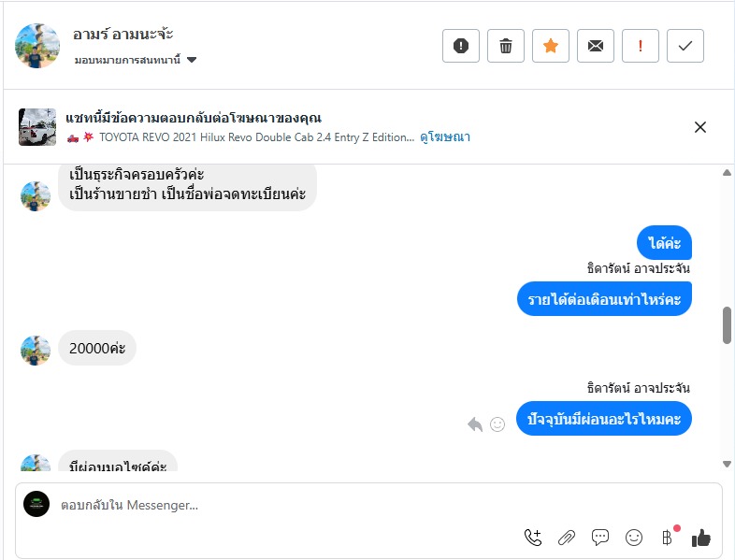Dismiss the ad reply banner
Image resolution: width=735 pixels, height=560 pixels.
click(x=700, y=127)
